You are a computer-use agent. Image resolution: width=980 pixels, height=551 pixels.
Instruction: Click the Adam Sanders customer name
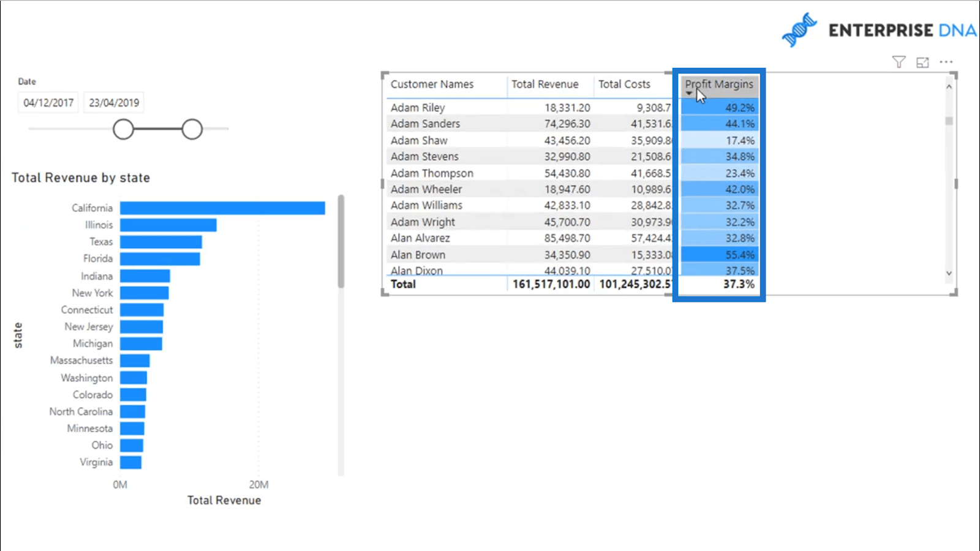pyautogui.click(x=426, y=124)
